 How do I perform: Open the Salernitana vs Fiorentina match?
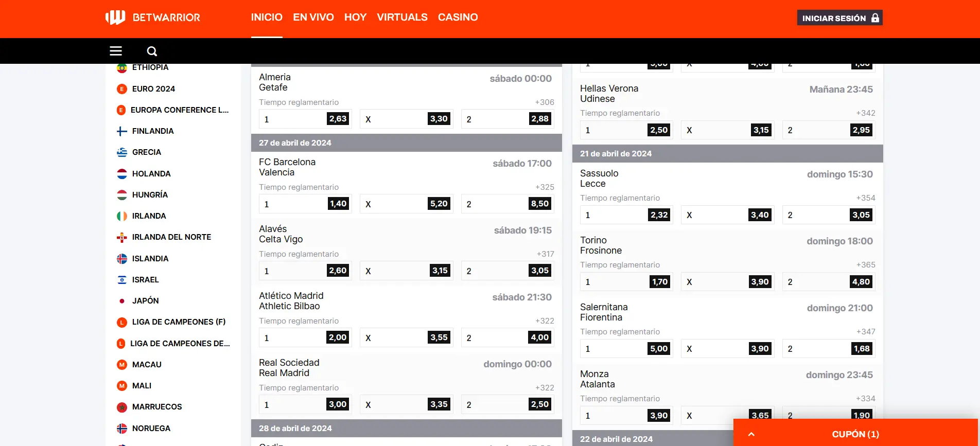[604, 312]
